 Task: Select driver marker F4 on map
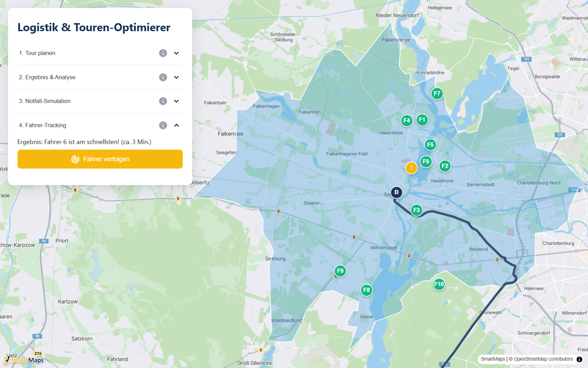pos(406,121)
